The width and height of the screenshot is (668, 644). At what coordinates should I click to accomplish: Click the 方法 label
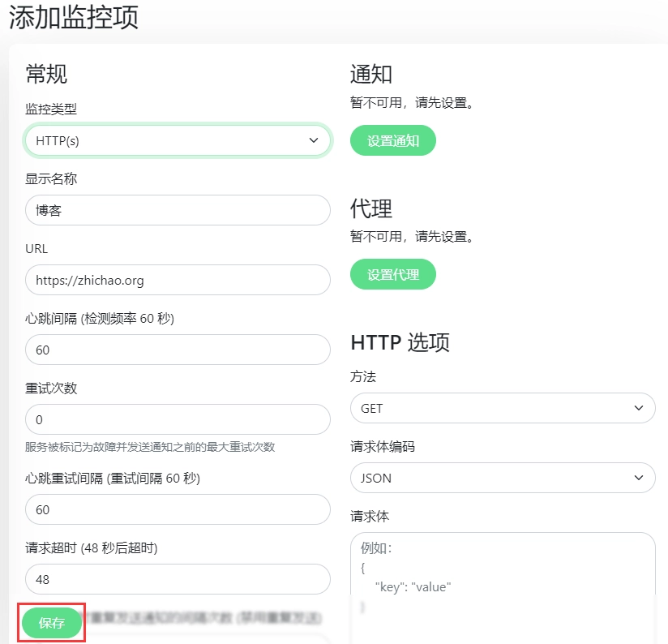click(x=363, y=377)
